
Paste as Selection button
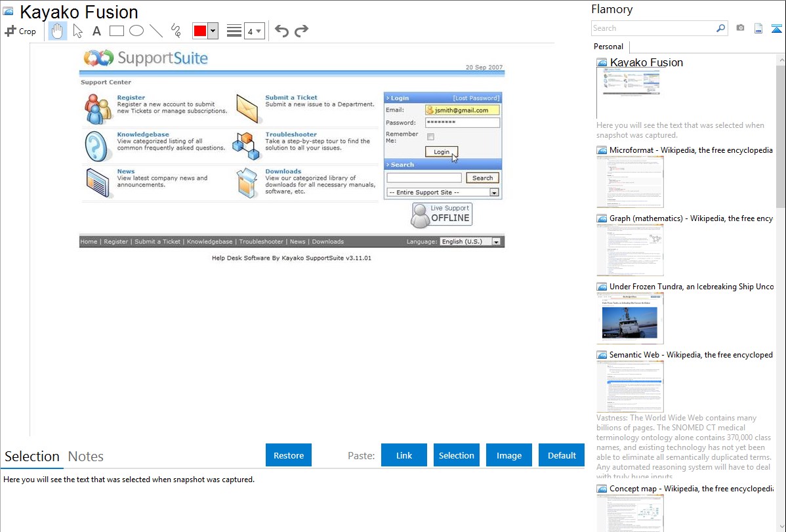click(x=456, y=455)
